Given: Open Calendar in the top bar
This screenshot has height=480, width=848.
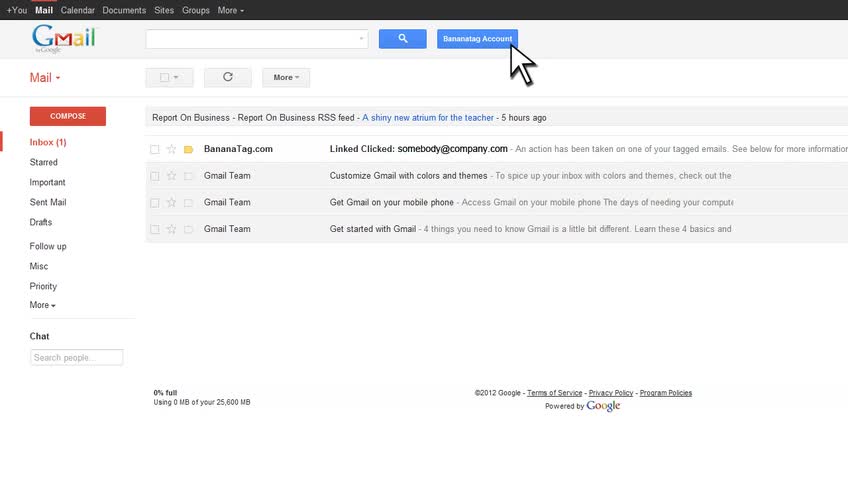Looking at the screenshot, I should click(x=77, y=10).
